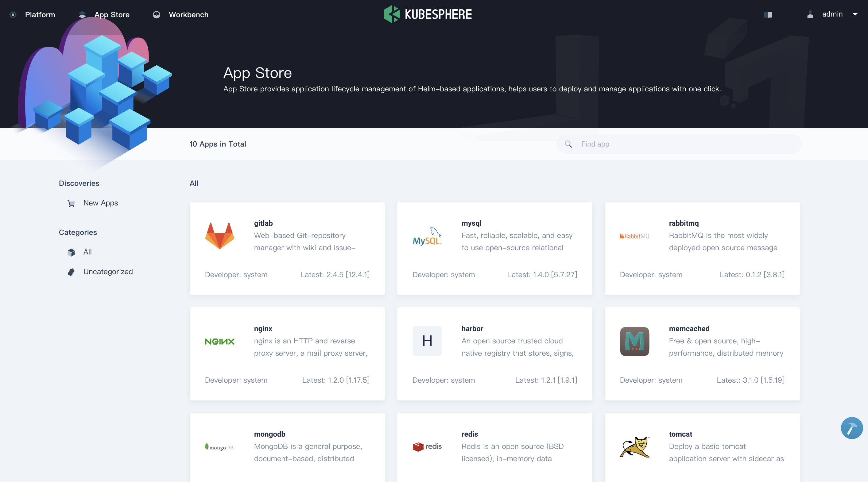Image resolution: width=868 pixels, height=482 pixels.
Task: Click the search magnifier icon
Action: 568,144
